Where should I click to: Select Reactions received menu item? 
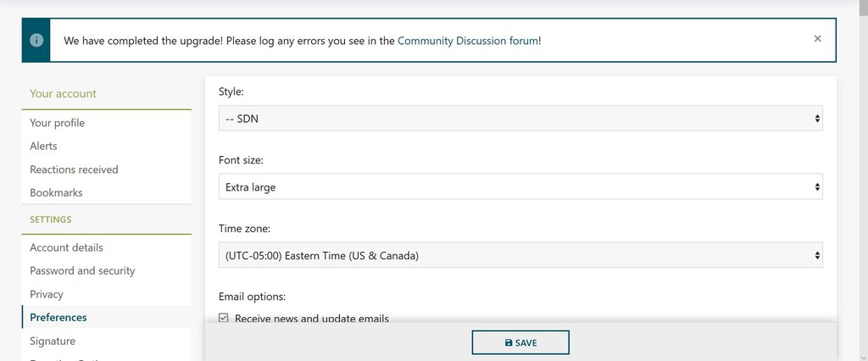click(75, 169)
